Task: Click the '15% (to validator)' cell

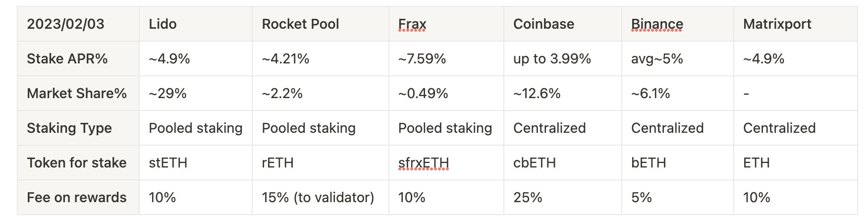Action: 321,197
